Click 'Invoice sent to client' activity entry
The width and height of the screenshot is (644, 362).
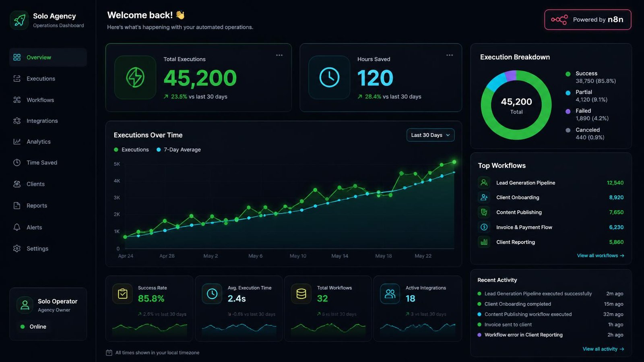[550, 325]
